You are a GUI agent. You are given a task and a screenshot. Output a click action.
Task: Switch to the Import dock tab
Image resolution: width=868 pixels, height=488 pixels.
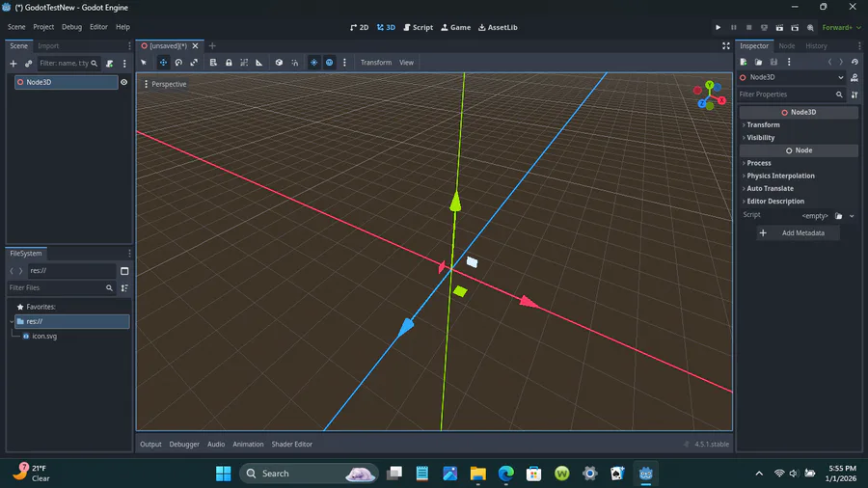click(x=48, y=46)
